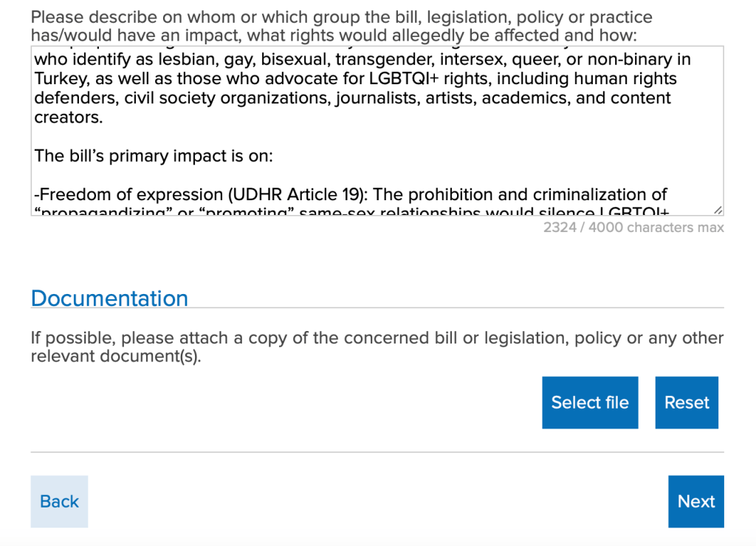Image resolution: width=756 pixels, height=546 pixels.
Task: Proceed using the Next button
Action: (695, 502)
